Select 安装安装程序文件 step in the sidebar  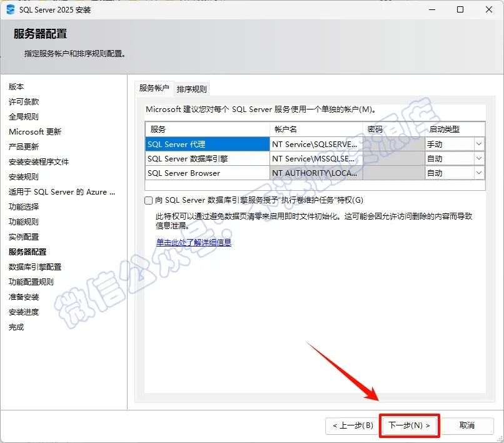(39, 161)
